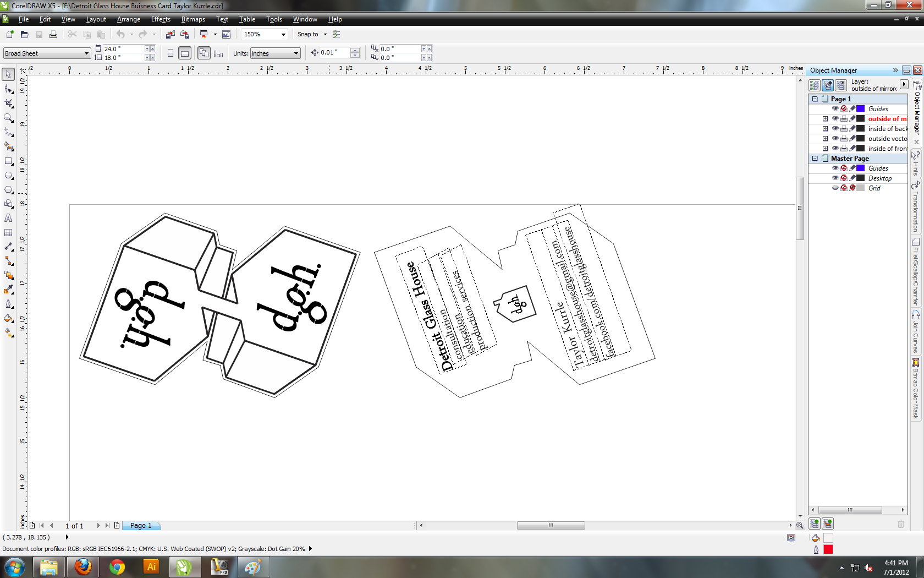Screen dimensions: 924x578
Task: Click New Master Layer button
Action: pos(828,524)
